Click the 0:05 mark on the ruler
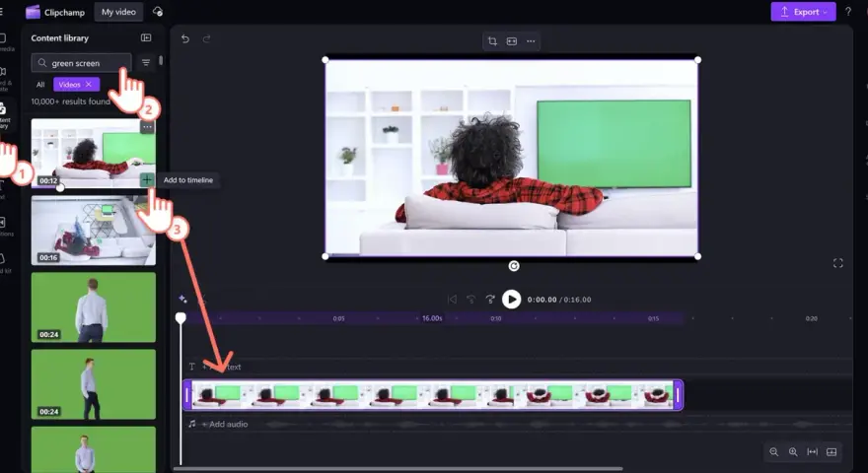 point(338,318)
